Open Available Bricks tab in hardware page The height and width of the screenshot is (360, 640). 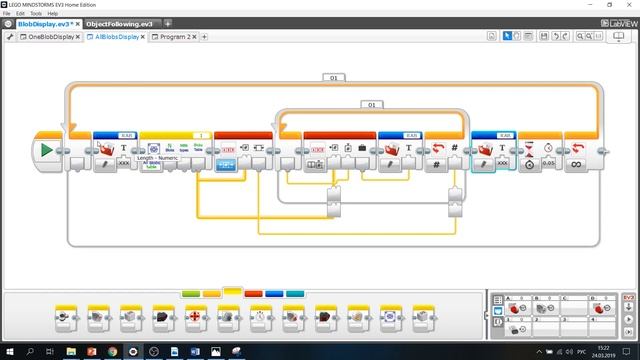498,322
